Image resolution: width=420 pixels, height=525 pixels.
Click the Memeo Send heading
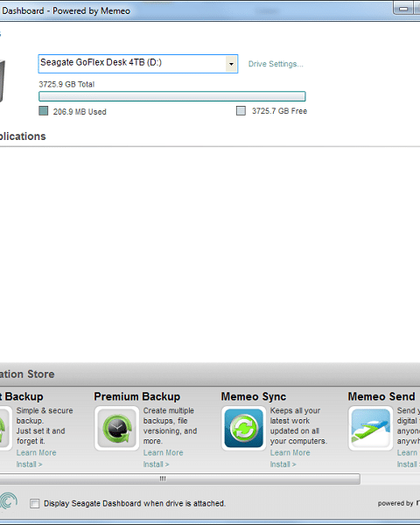point(381,396)
